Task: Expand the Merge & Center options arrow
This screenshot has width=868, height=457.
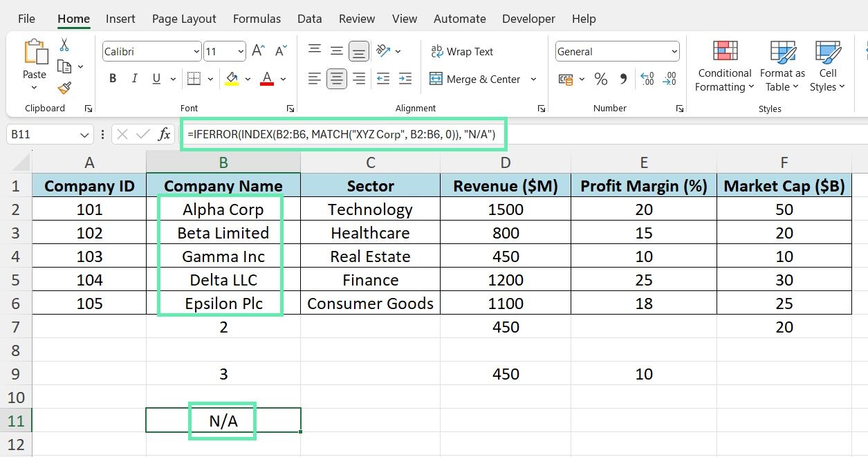Action: coord(533,80)
